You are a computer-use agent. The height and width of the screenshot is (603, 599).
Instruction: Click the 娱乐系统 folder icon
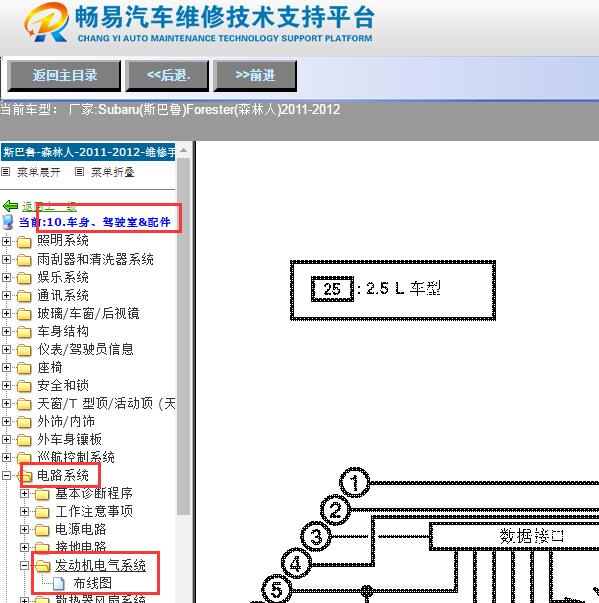click(24, 278)
